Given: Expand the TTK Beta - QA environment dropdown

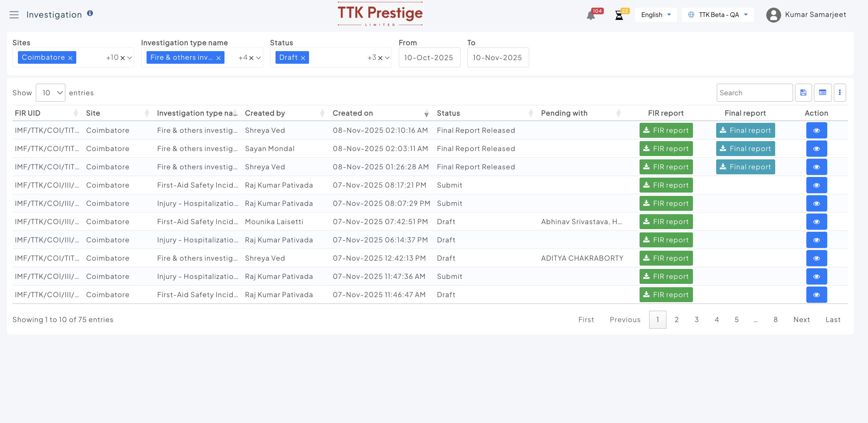Looking at the screenshot, I should (718, 15).
